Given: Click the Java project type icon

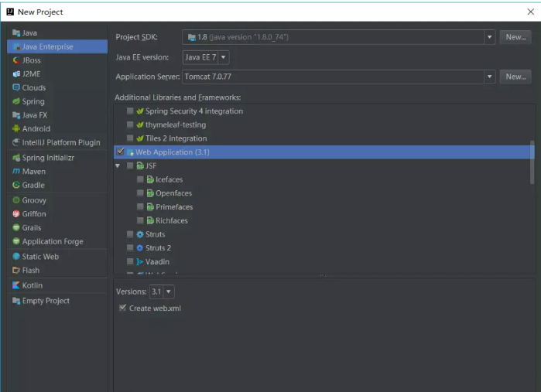Looking at the screenshot, I should 16,32.
